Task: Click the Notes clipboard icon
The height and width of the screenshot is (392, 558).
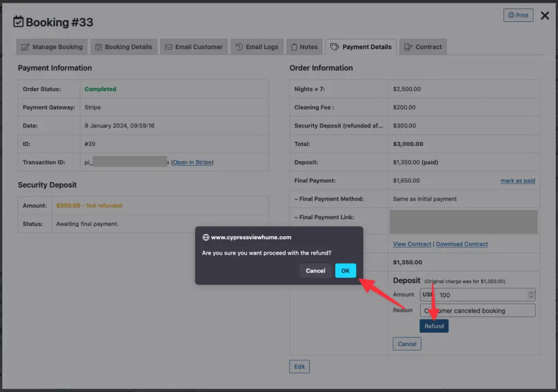Action: click(x=294, y=47)
